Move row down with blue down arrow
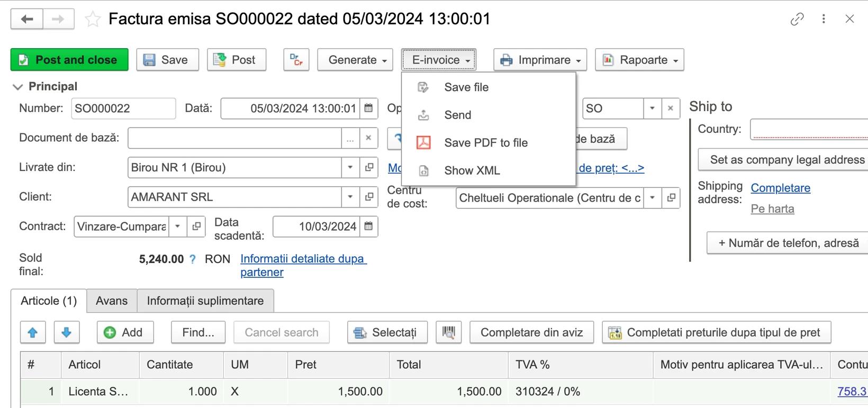The width and height of the screenshot is (868, 408). click(x=66, y=332)
